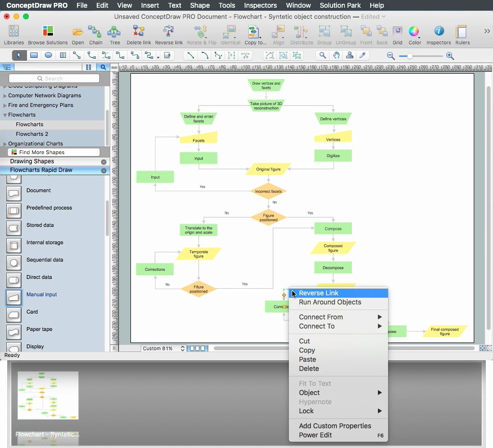This screenshot has width=493, height=448.
Task: Click the Chain connection tool icon
Action: [x=95, y=35]
